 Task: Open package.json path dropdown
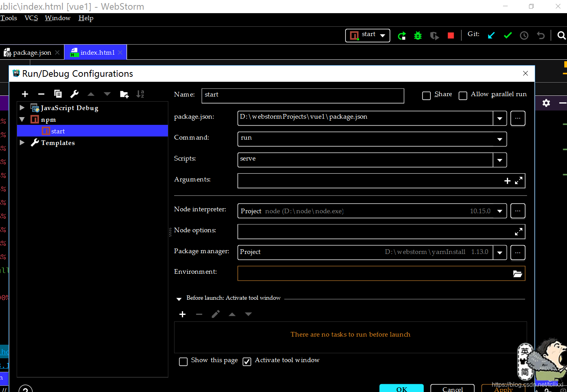pos(500,118)
